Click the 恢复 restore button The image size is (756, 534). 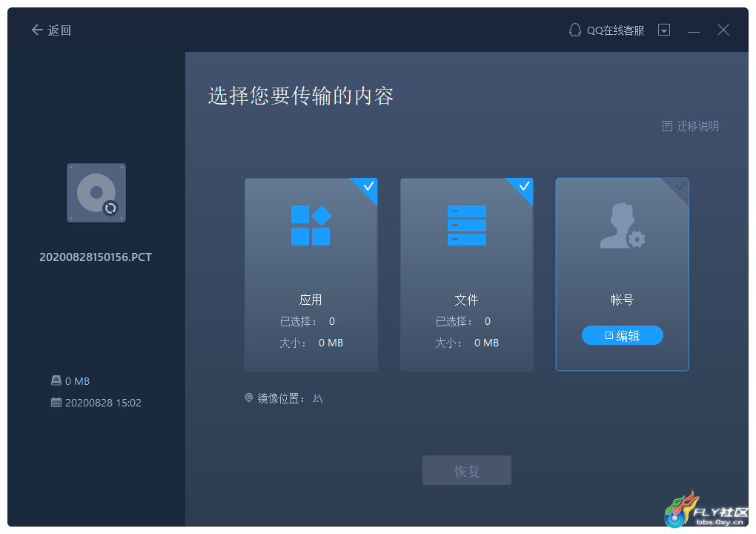[467, 470]
